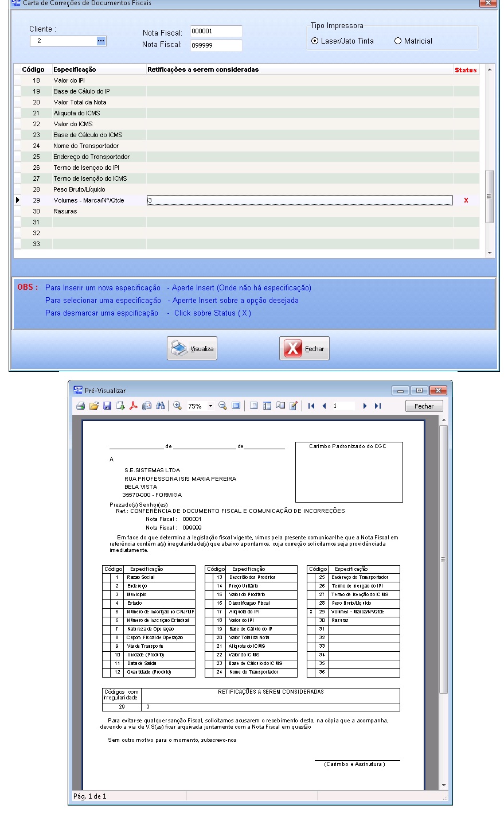Click the Fechar button with red X
The height and width of the screenshot is (813, 504).
(304, 348)
